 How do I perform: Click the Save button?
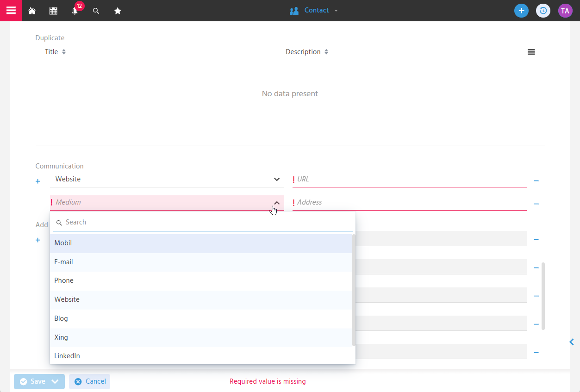pos(33,381)
